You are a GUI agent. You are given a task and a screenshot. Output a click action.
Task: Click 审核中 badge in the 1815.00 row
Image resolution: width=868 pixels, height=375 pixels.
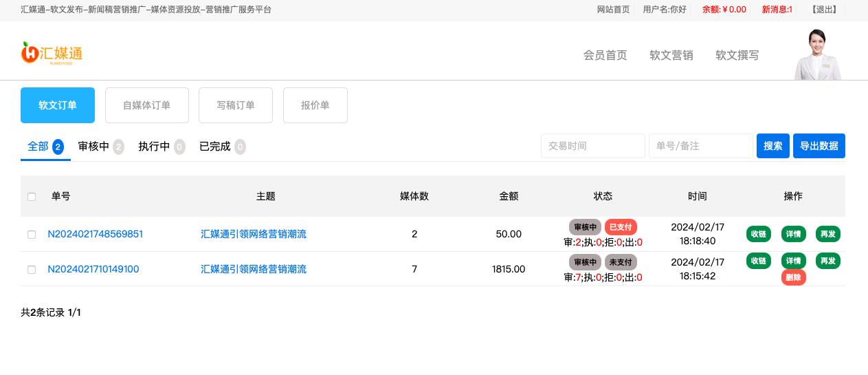585,262
